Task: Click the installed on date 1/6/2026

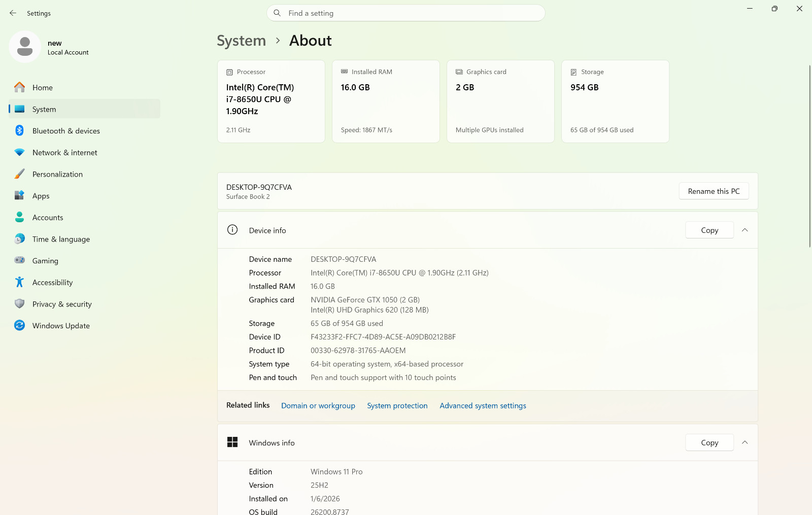Action: (325, 499)
